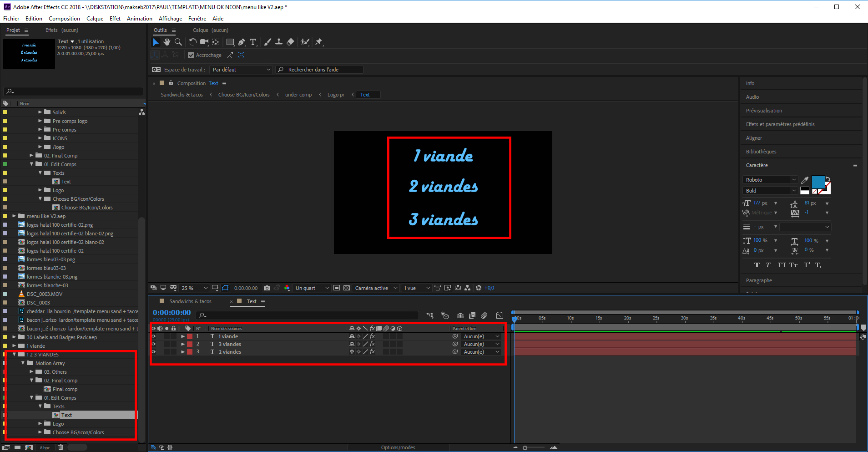Open the Animation menu
The image size is (868, 452).
pos(139,19)
